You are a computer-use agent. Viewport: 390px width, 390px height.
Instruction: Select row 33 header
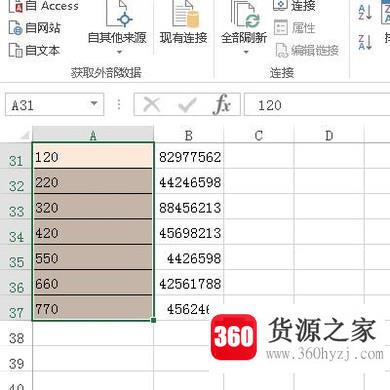click(x=16, y=207)
